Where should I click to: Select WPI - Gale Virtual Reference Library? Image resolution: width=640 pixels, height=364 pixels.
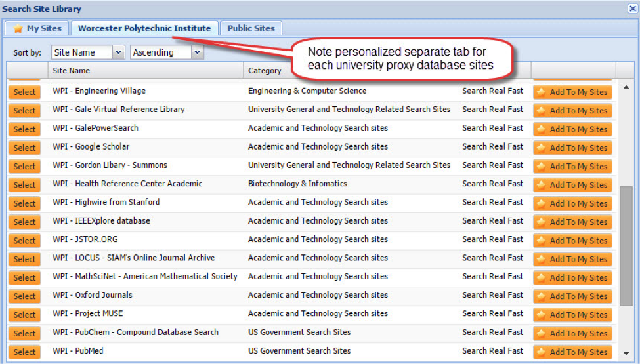click(24, 110)
